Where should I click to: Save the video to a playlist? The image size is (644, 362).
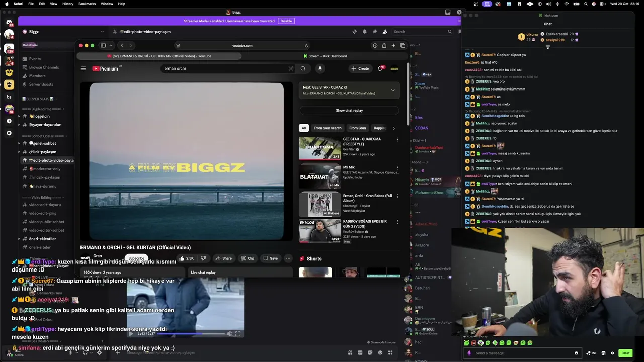pyautogui.click(x=270, y=258)
